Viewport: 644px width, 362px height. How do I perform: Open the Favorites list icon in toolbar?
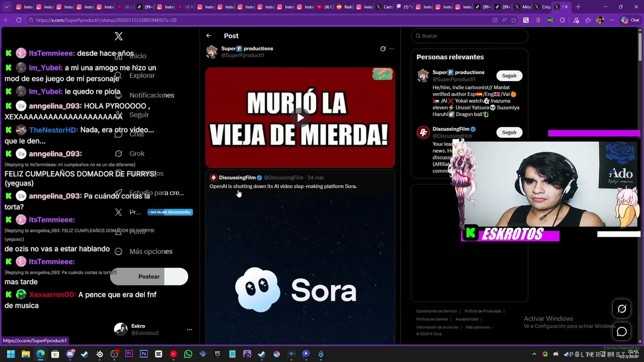587,20
